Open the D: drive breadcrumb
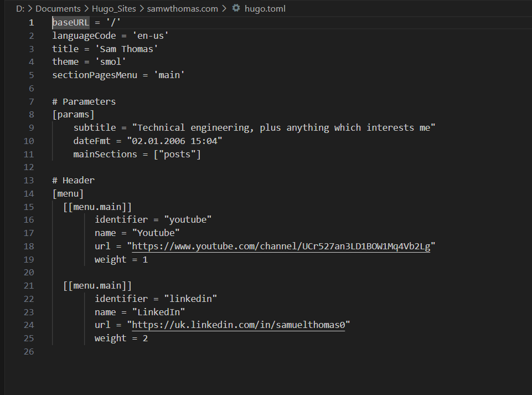Image resolution: width=532 pixels, height=395 pixels. coord(20,8)
